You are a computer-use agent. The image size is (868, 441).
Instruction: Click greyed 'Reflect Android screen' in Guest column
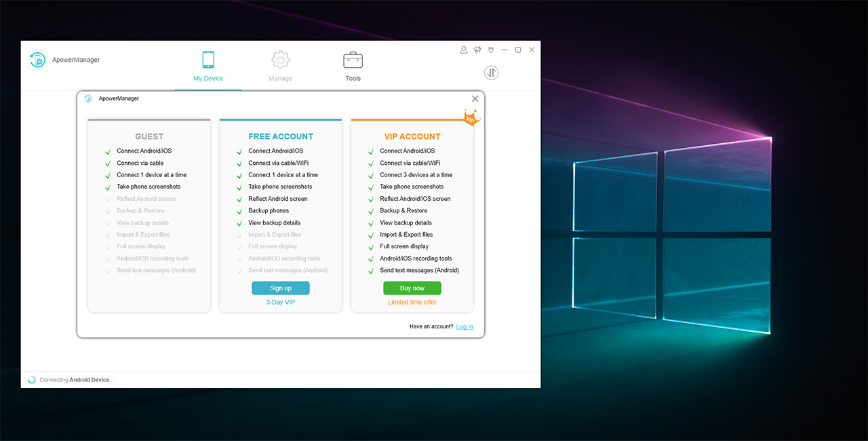(146, 199)
